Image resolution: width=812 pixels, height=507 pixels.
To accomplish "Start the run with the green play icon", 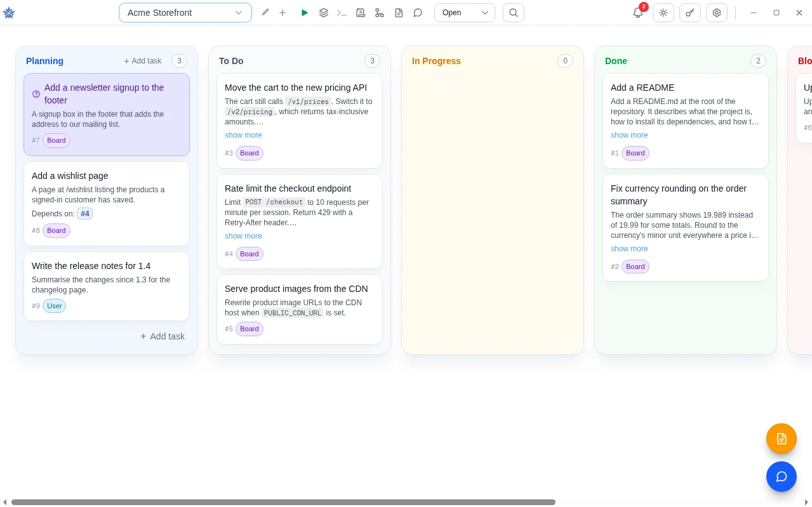I will (x=305, y=13).
